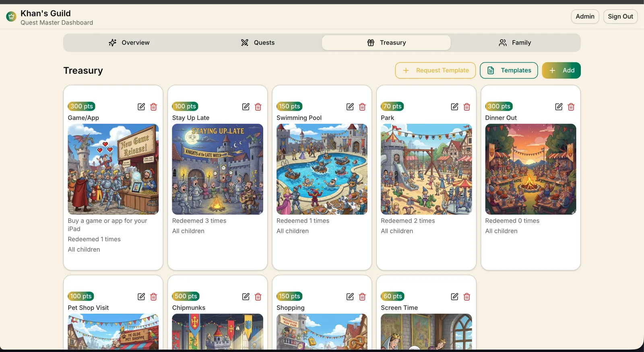Screen dimensions: 644x352
Task: Edit the Stay Up Late reward
Action: [x=246, y=107]
